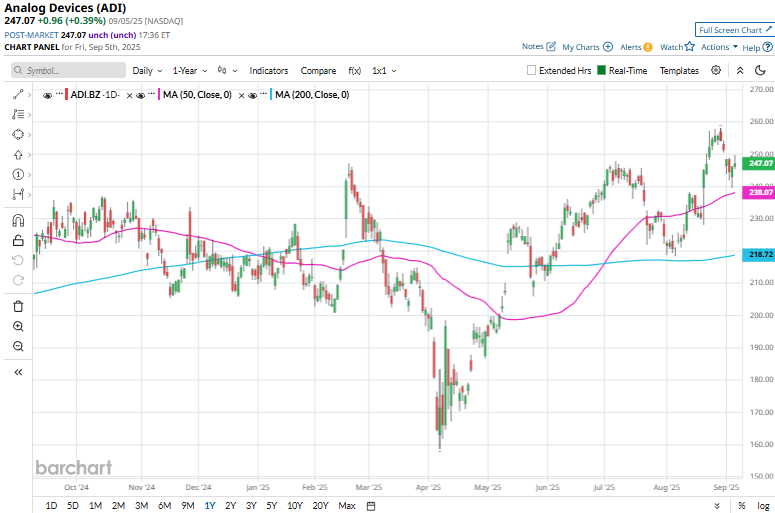The image size is (775, 513).
Task: Open the 1x1 grid layout dropdown
Action: point(384,71)
